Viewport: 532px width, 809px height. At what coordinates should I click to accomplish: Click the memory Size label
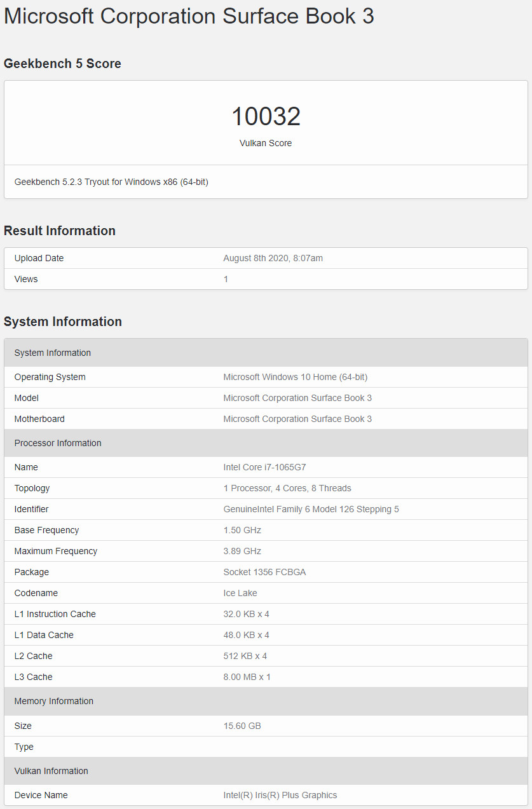[23, 726]
